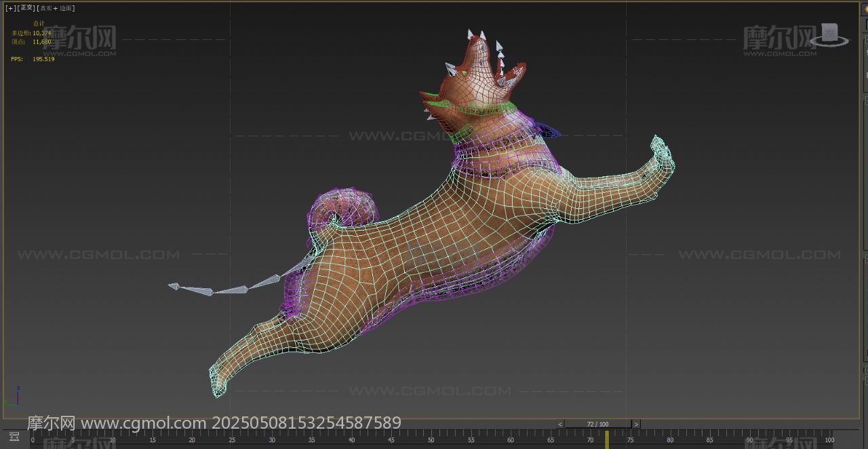868x449 pixels.
Task: Open the mini curve editor icon
Action: pyautogui.click(x=14, y=436)
